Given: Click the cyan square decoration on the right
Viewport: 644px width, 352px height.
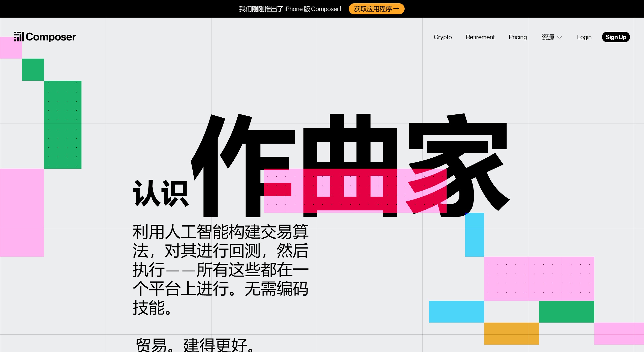Looking at the screenshot, I should [x=475, y=235].
